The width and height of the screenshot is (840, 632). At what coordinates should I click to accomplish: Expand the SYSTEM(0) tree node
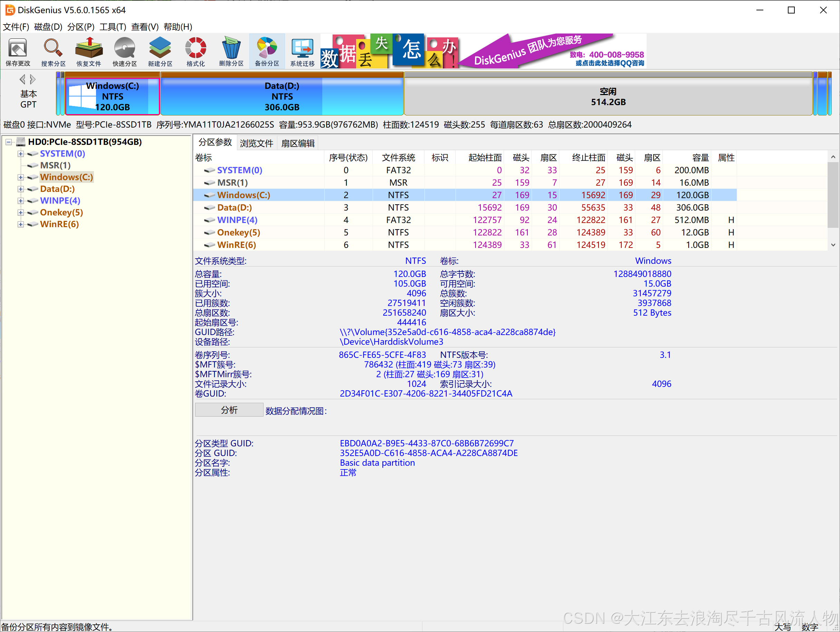coord(21,154)
